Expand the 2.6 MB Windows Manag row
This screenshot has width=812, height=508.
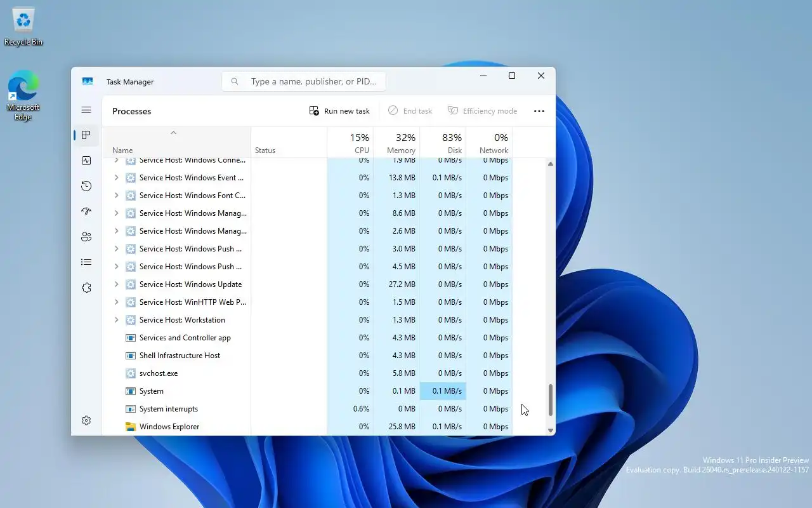pyautogui.click(x=116, y=231)
